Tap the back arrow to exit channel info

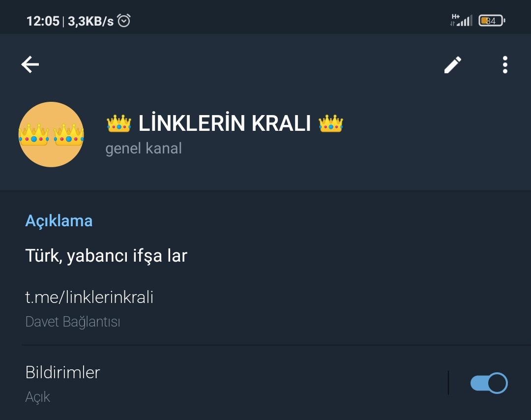pyautogui.click(x=29, y=64)
